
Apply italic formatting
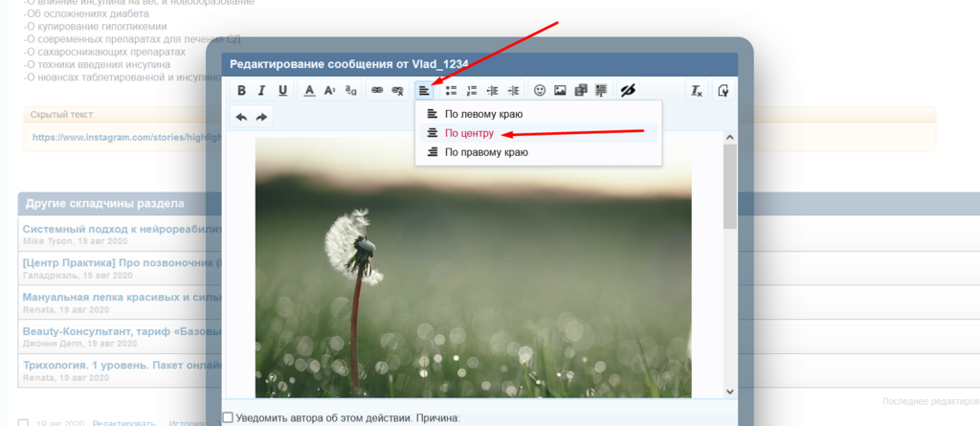(262, 91)
